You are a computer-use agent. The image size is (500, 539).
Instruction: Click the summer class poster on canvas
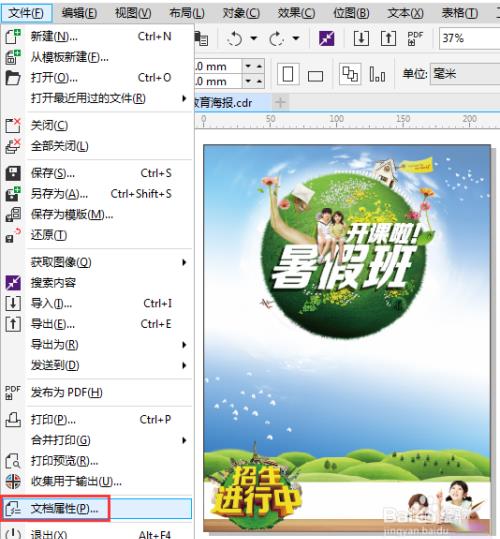tap(347, 338)
